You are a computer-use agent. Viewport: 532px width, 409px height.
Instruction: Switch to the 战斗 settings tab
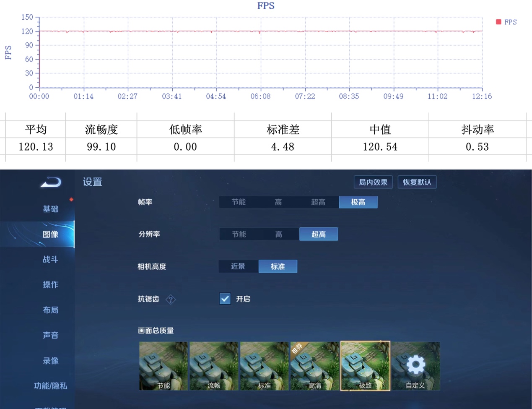point(50,260)
